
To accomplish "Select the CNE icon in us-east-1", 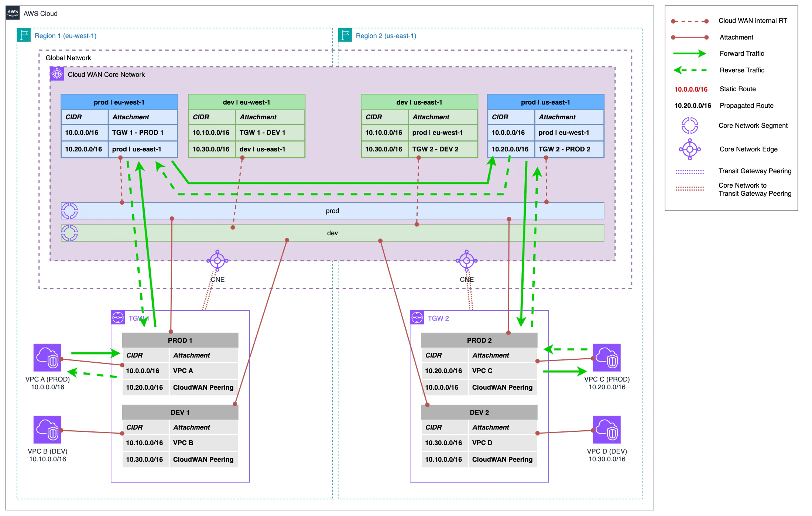I will [x=467, y=260].
